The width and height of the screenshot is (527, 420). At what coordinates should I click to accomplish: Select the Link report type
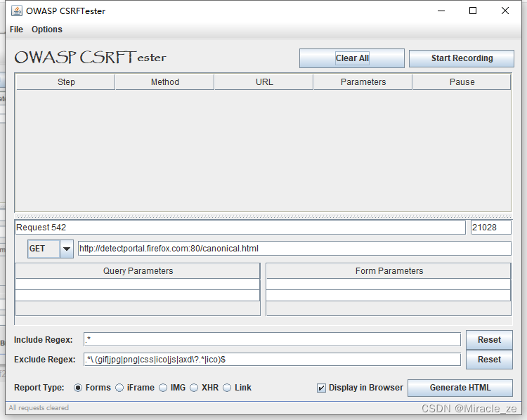[237, 388]
